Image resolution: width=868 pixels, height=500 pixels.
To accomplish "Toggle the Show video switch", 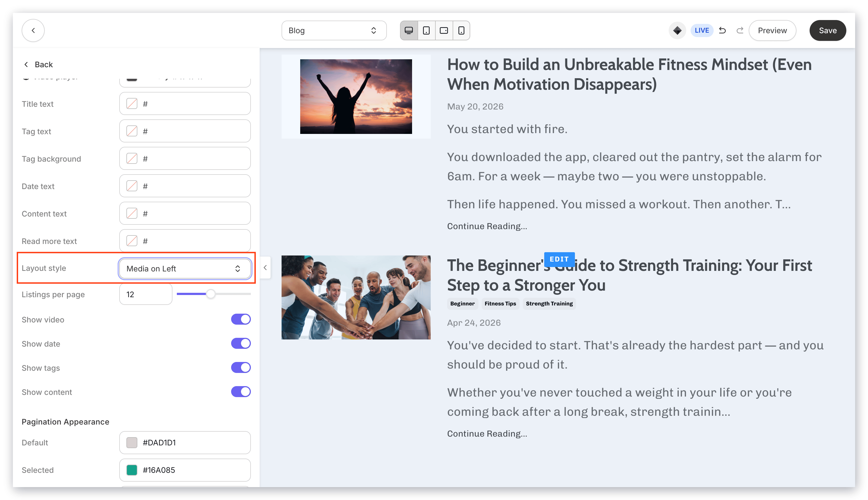I will [240, 319].
